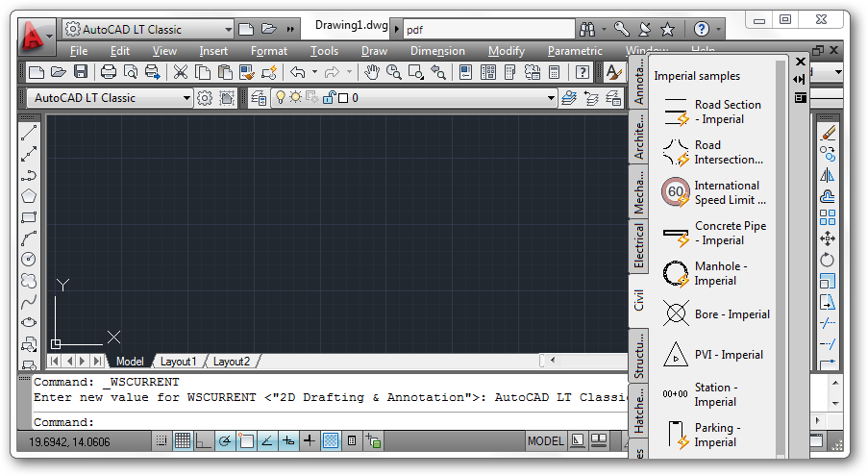Toggle Show Lineweight in status bar
This screenshot has height=476, width=868.
310,440
